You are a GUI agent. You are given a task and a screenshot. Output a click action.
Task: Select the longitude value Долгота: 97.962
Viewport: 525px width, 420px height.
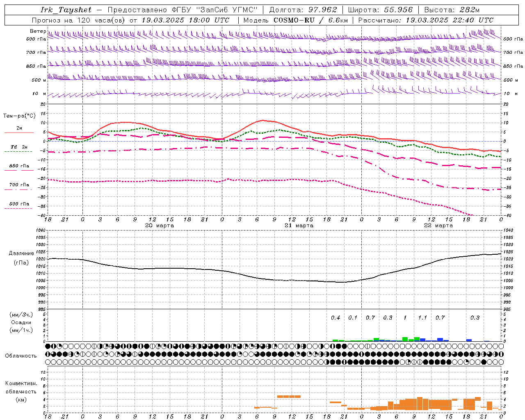303,10
